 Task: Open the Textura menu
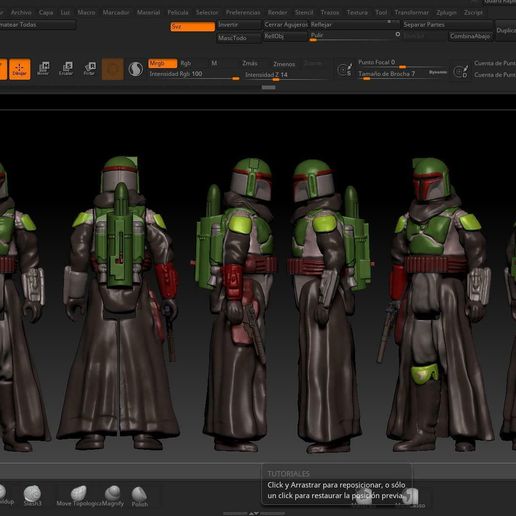tap(357, 13)
